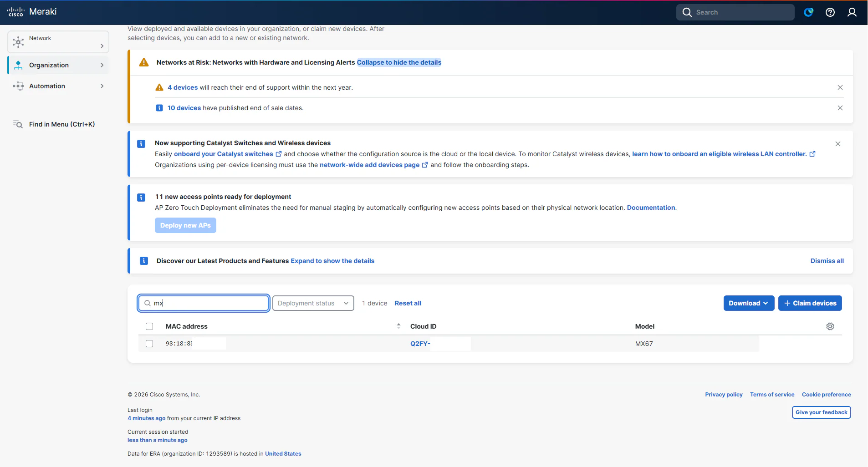
Task: Expand the Automation menu chevron
Action: coord(102,86)
